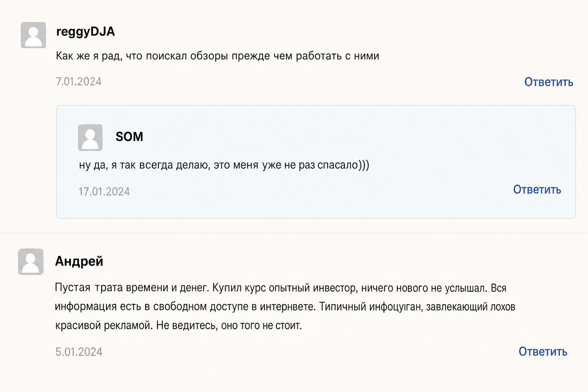
Task: Click Ответить under Андрей's review
Action: (543, 351)
